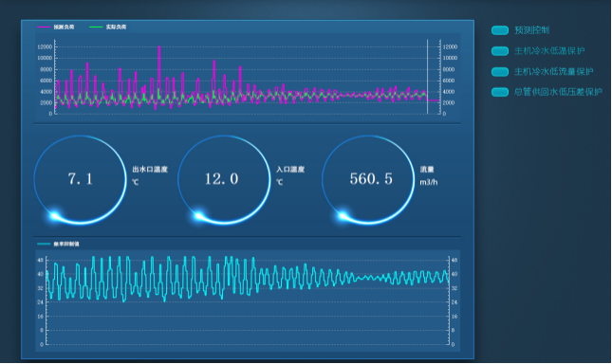Hide the 频率控制值 series via legend text
Viewport: 612px width, 364px height.
(x=66, y=244)
